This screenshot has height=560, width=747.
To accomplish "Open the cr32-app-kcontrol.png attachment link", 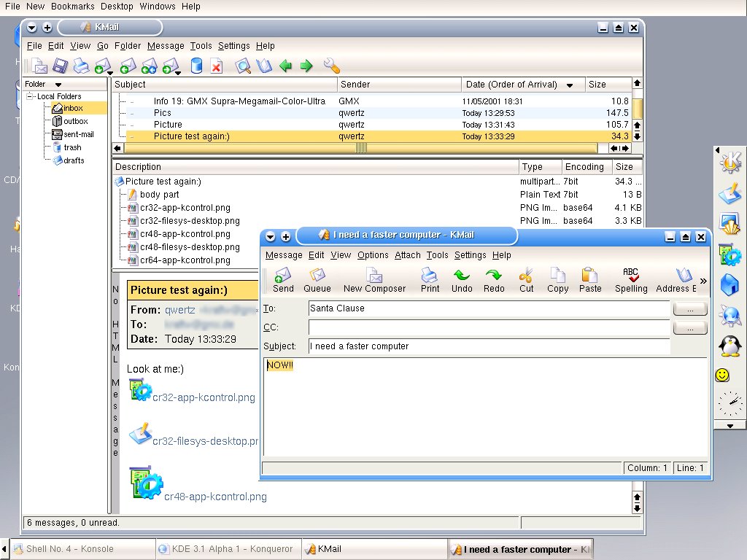I will pos(204,397).
